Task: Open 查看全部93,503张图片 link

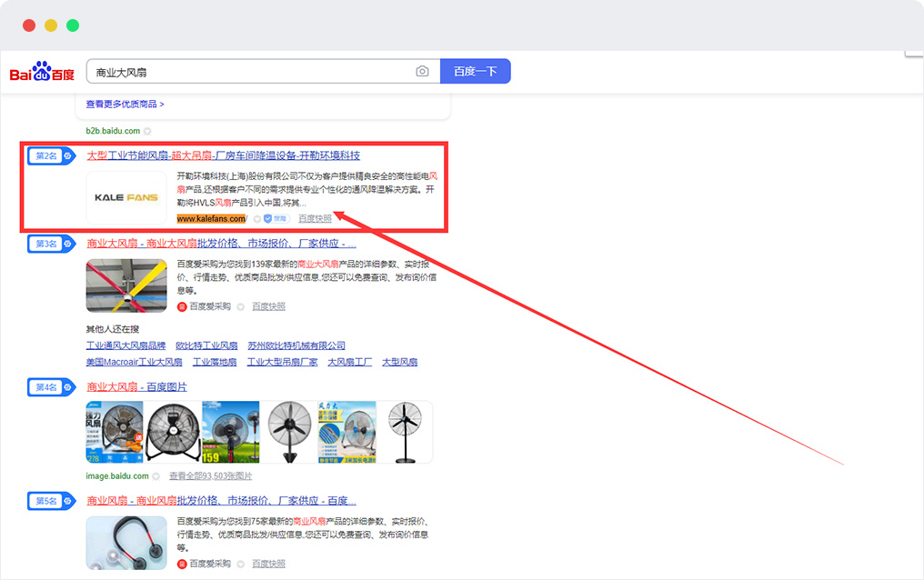Action: point(210,475)
